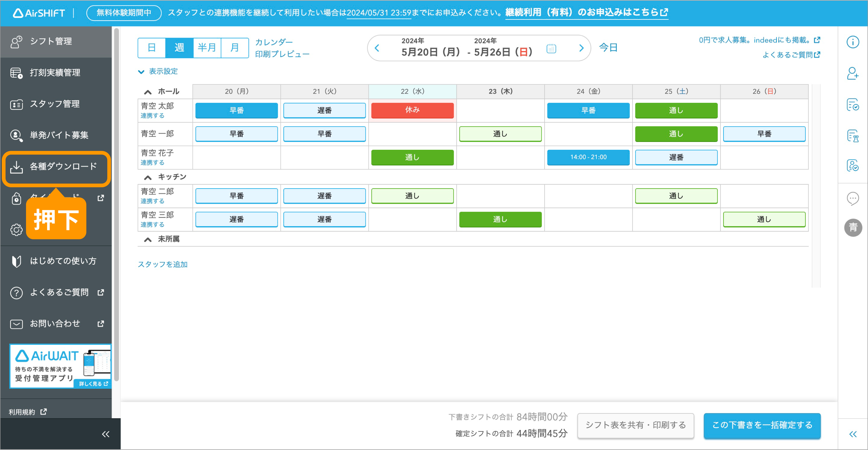This screenshot has height=450, width=868.
Task: Switch to 週 view tab
Action: (179, 48)
